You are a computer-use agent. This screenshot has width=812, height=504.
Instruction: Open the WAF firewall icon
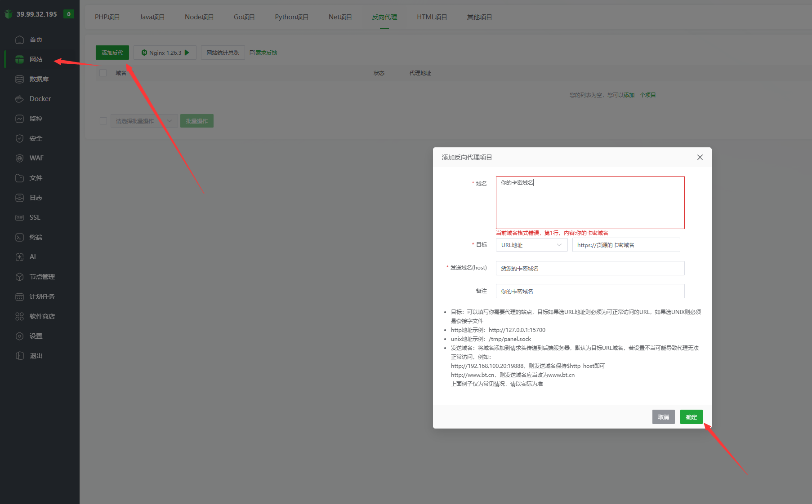click(x=19, y=158)
